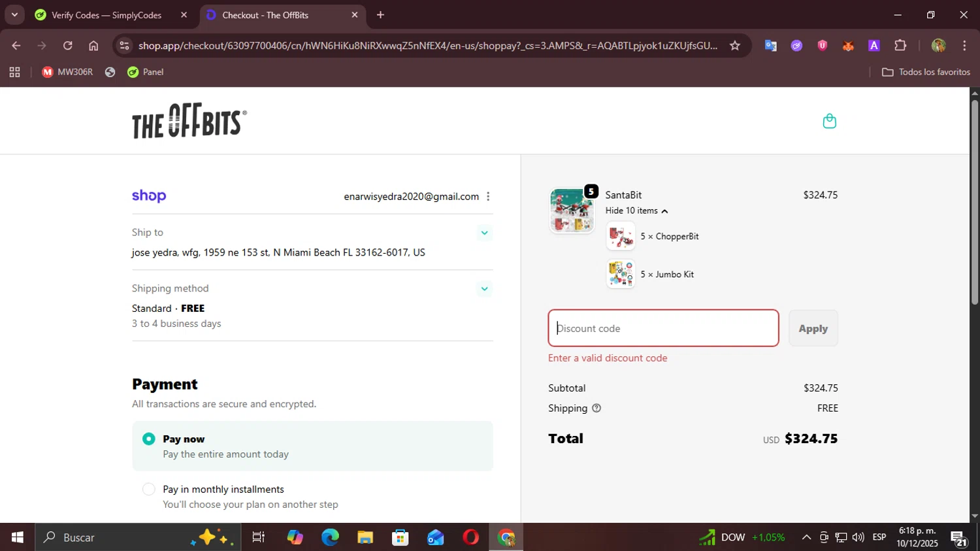This screenshot has width=980, height=551.
Task: Open Outlook from the taskbar
Action: (435, 537)
